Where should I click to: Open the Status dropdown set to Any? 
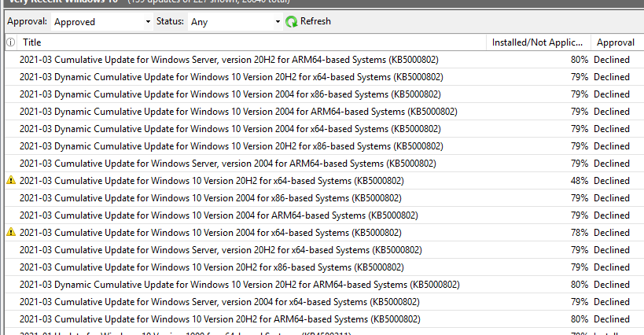235,22
